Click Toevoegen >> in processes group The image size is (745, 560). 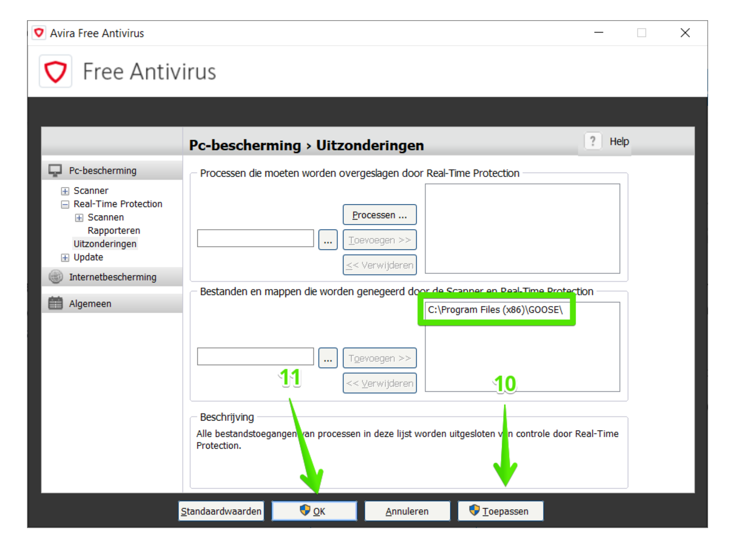[x=379, y=240]
